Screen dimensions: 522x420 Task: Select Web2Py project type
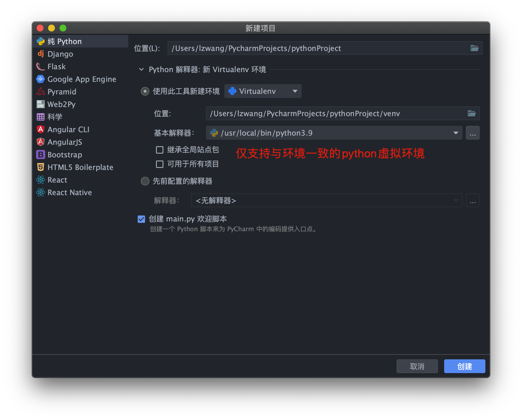click(80, 104)
